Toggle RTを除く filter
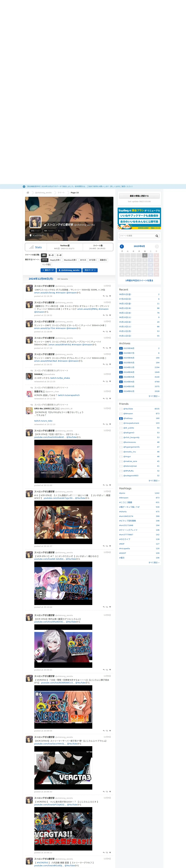186x868 pixels. coord(93,260)
